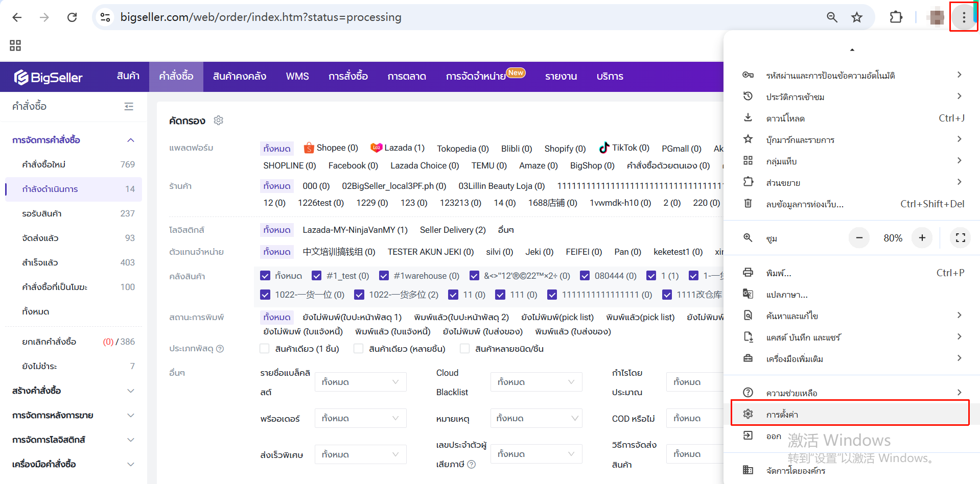Increase zoom with the plus button

pyautogui.click(x=922, y=238)
